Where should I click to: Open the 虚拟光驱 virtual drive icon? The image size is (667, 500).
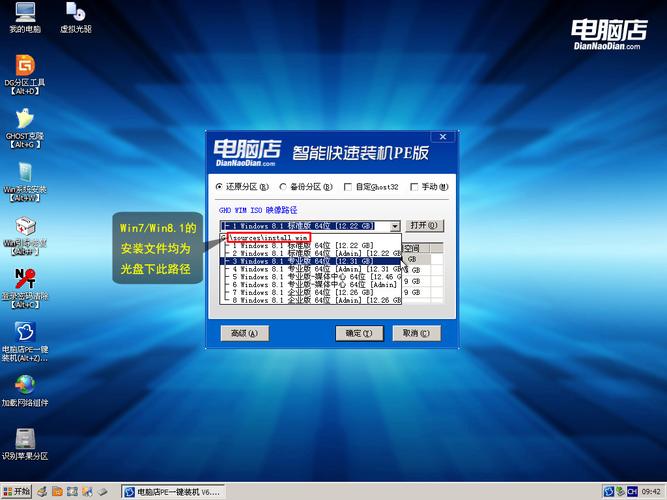coord(75,14)
